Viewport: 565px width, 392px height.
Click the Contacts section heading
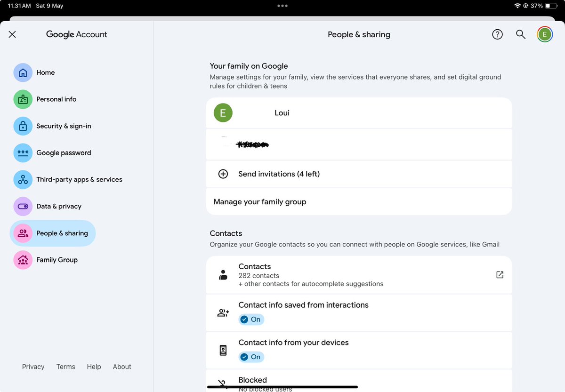(x=226, y=233)
